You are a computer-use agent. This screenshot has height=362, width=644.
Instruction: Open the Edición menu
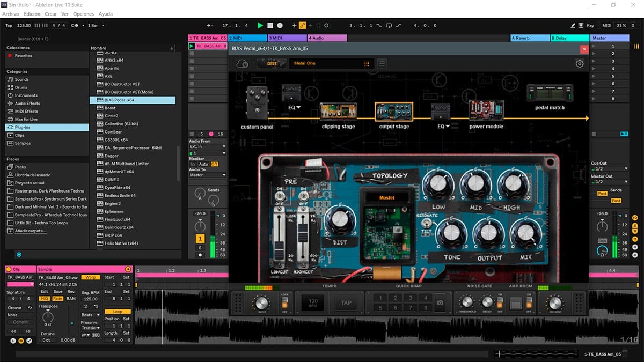click(32, 14)
